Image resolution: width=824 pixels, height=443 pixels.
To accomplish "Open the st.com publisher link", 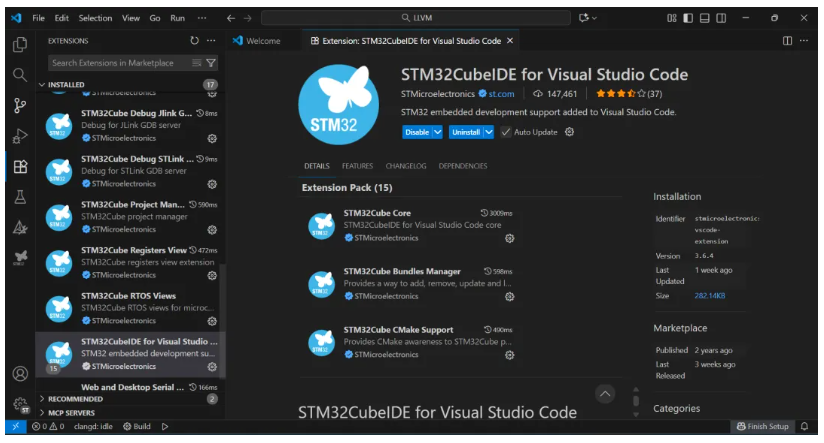I will (500, 94).
